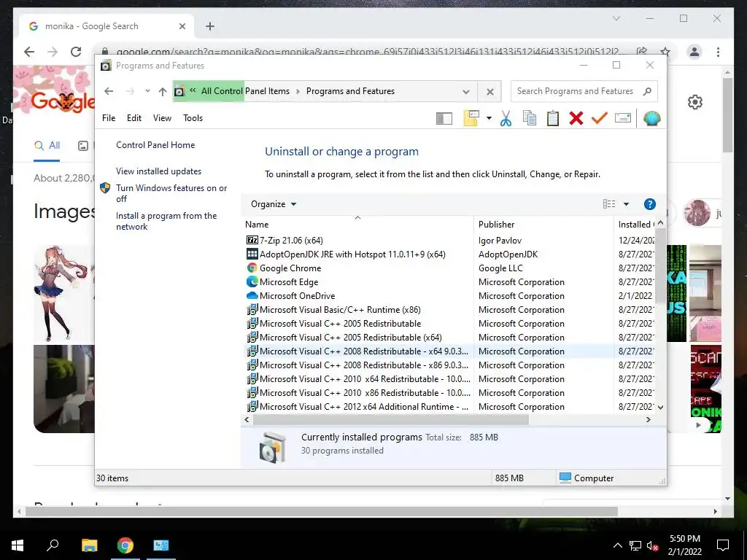Open the File menu
Screen dimensions: 747x560
(109, 117)
